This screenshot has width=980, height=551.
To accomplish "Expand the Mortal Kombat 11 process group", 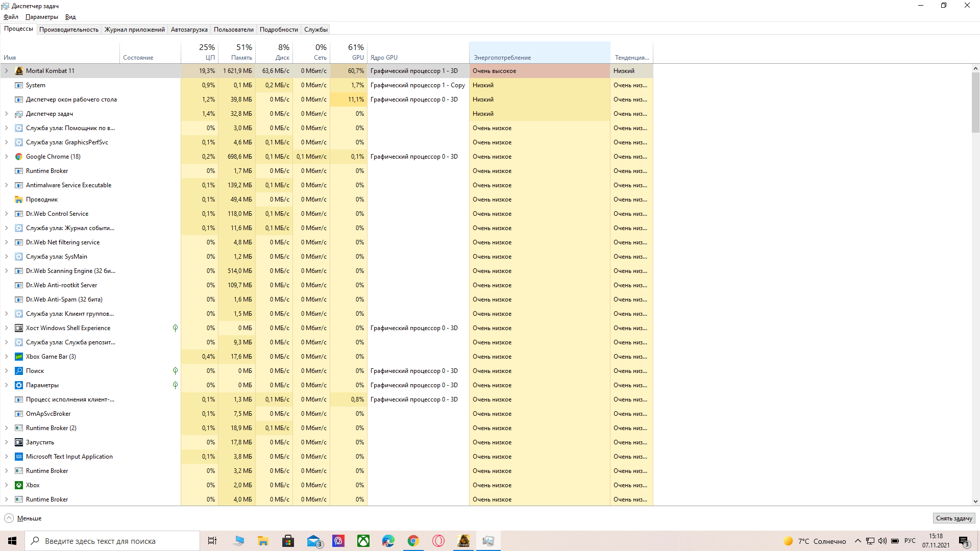I will pyautogui.click(x=7, y=71).
